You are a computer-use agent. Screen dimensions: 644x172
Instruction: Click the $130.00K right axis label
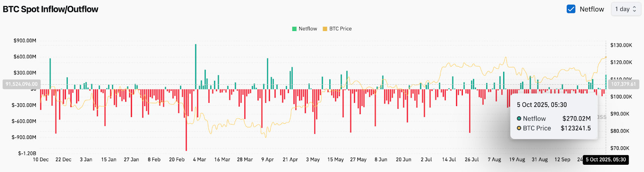tap(621, 45)
